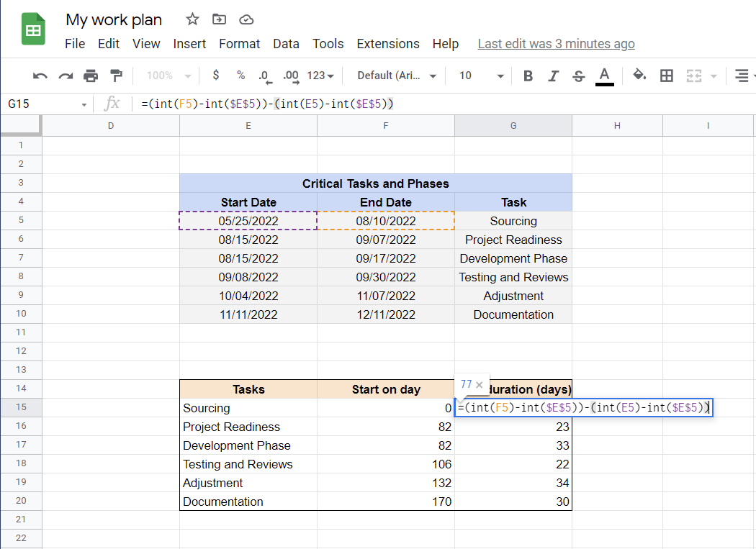Image resolution: width=756 pixels, height=549 pixels.
Task: Format the selection as currency
Action: 216,76
